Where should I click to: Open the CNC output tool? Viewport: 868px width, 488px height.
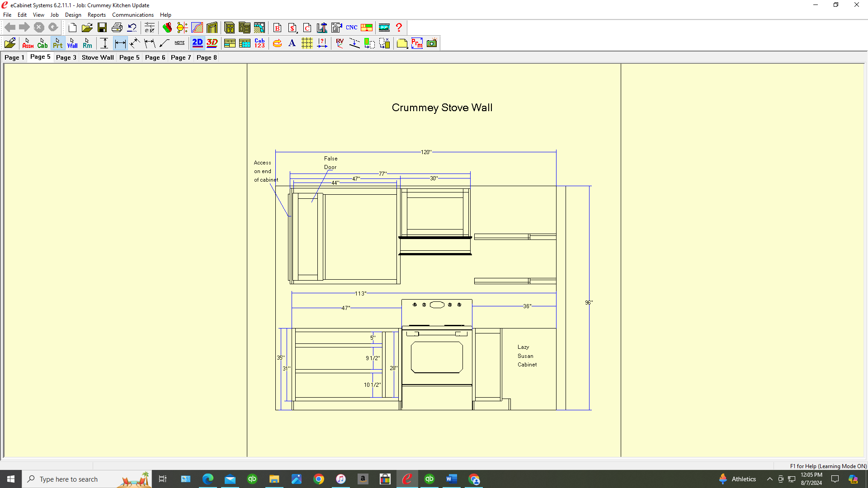(351, 28)
